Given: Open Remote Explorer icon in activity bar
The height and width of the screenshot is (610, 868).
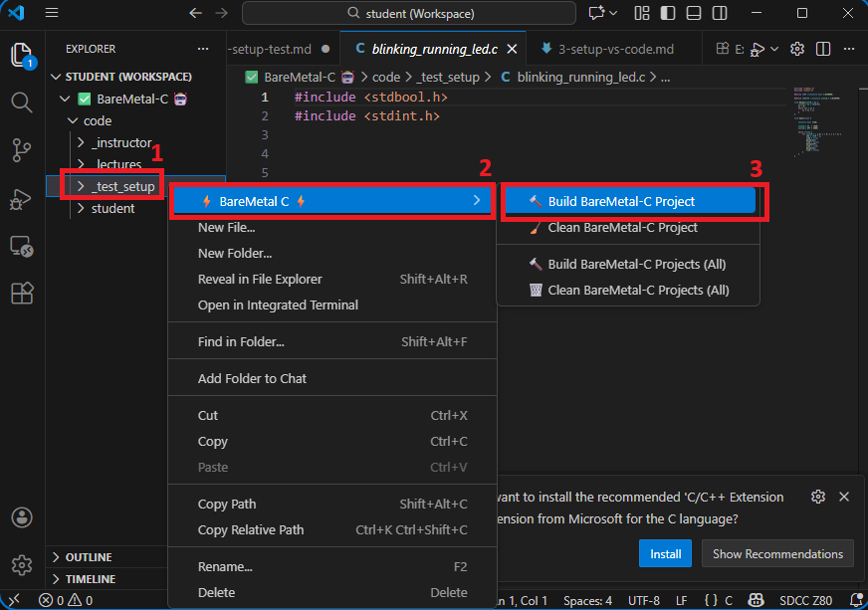Looking at the screenshot, I should click(x=22, y=246).
